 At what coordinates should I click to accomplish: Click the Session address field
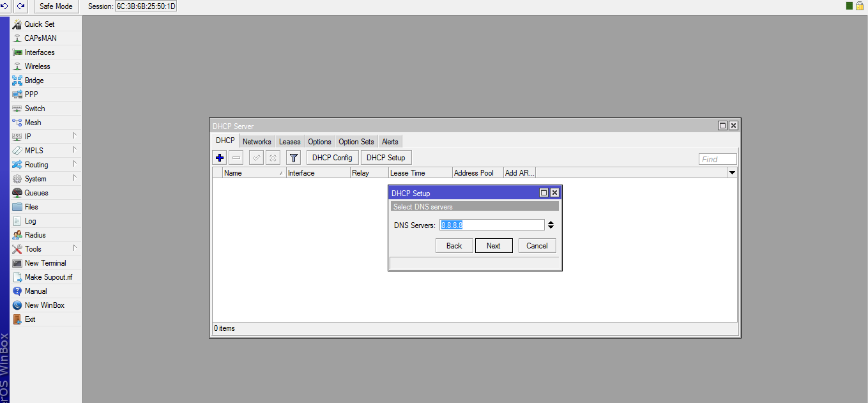(x=146, y=6)
